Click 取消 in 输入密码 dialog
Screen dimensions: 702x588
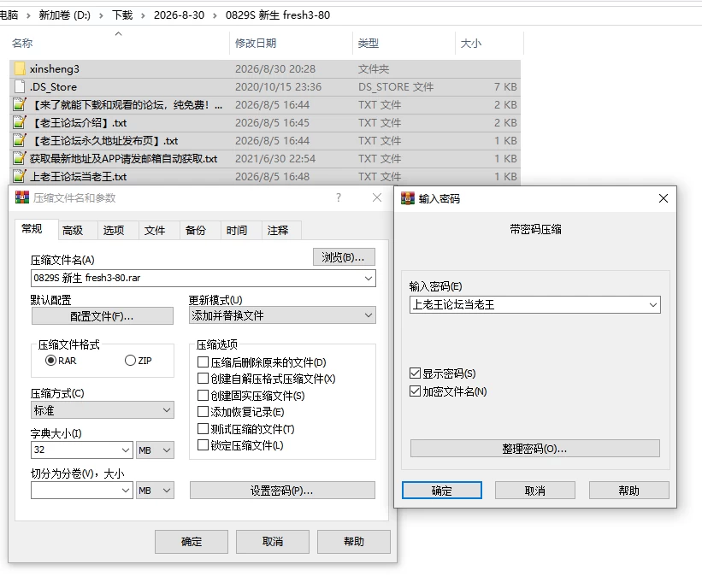click(535, 490)
